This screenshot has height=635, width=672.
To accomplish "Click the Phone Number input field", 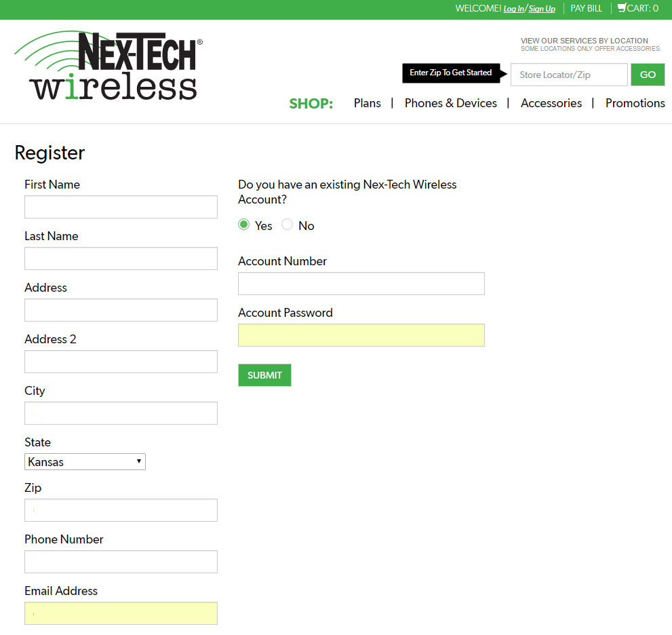I will (121, 562).
